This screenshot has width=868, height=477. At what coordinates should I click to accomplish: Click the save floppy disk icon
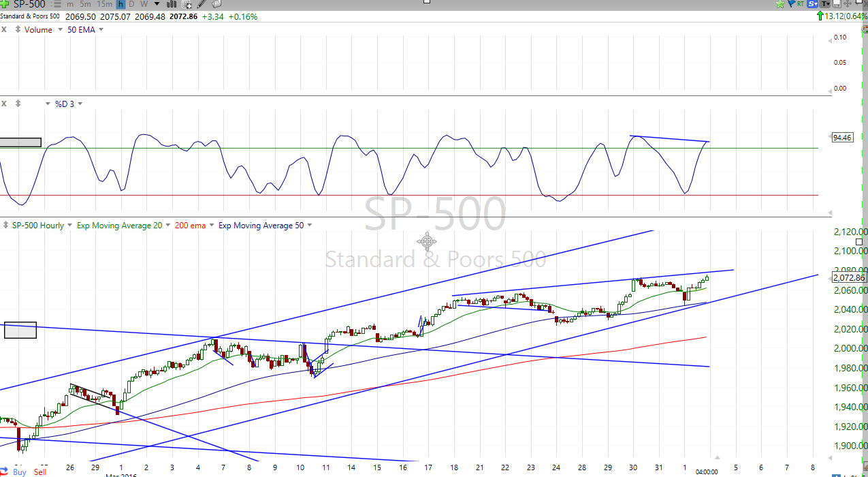tap(835, 4)
